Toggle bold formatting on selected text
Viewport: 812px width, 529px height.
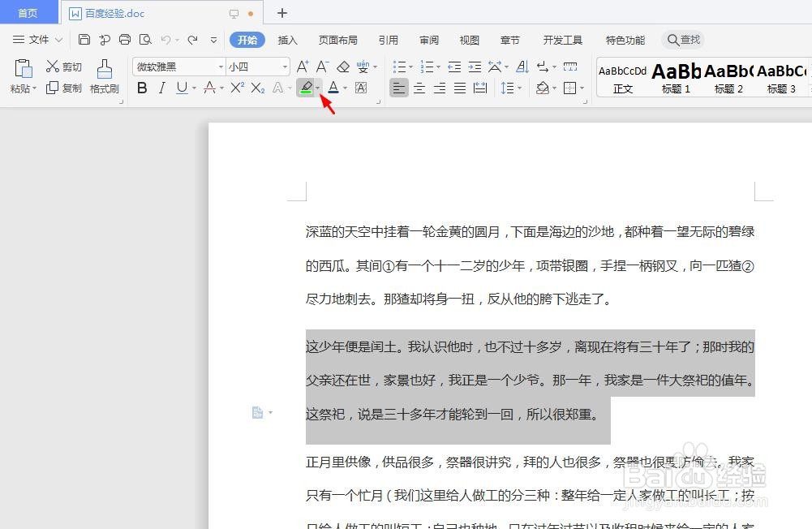[x=143, y=88]
